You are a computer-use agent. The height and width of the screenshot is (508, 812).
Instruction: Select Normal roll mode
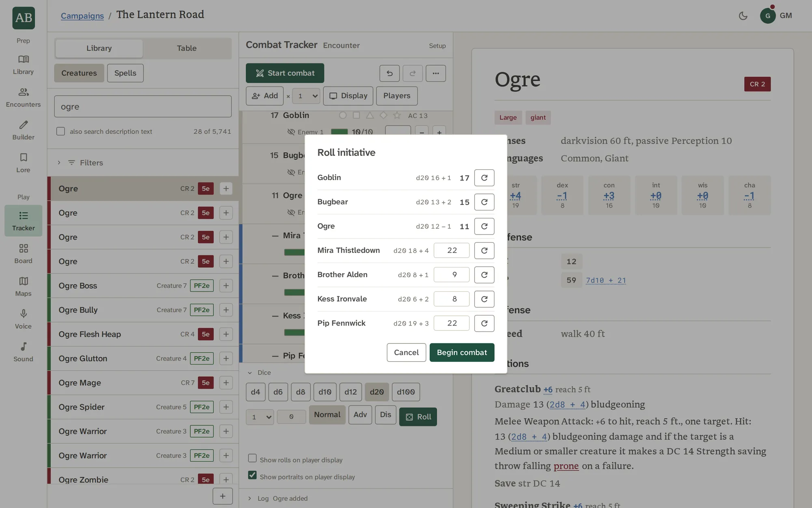(327, 415)
